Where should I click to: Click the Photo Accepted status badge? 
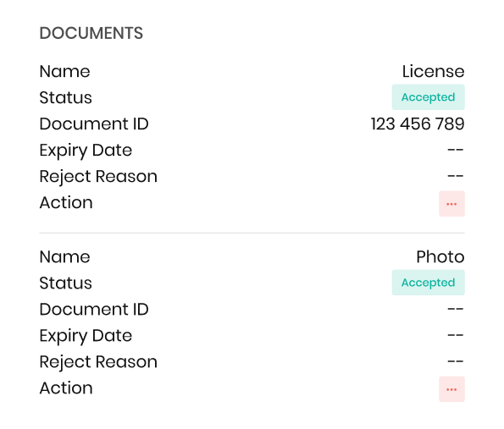[428, 283]
